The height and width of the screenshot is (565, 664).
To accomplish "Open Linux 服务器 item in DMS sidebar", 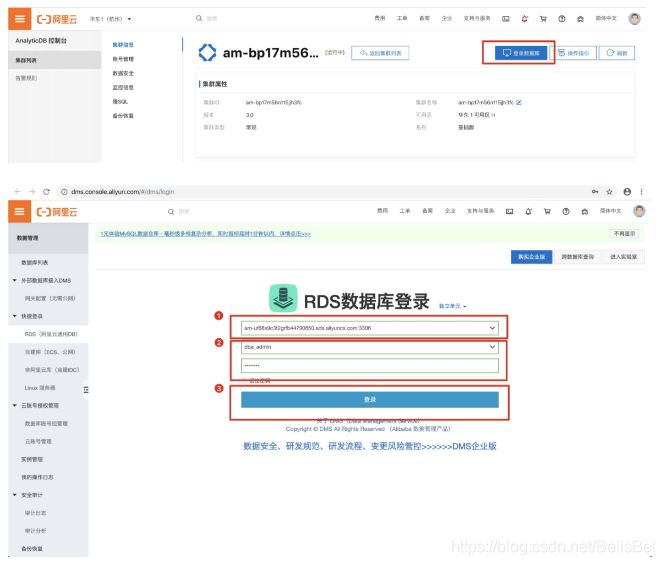I will (x=40, y=388).
